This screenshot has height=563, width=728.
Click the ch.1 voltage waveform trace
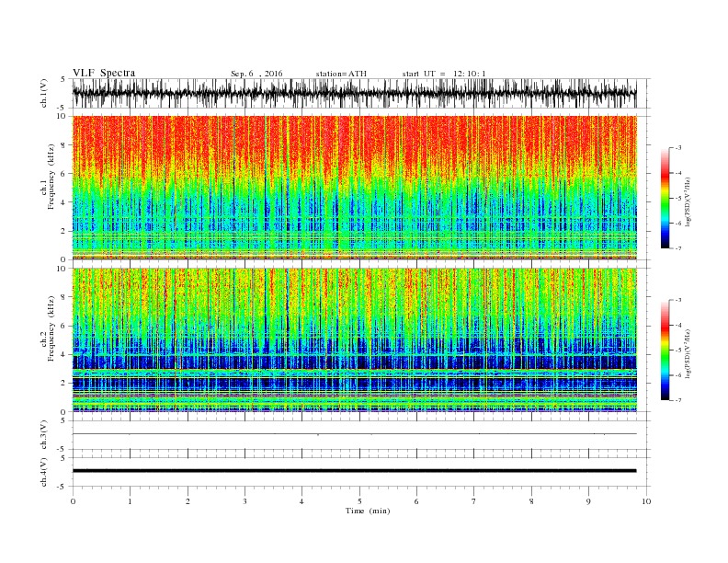(x=354, y=93)
